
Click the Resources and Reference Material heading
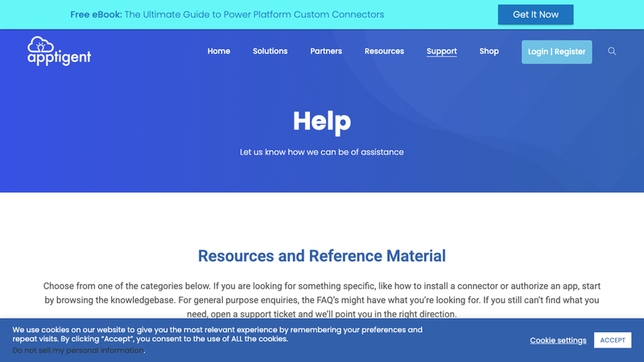[x=321, y=256]
